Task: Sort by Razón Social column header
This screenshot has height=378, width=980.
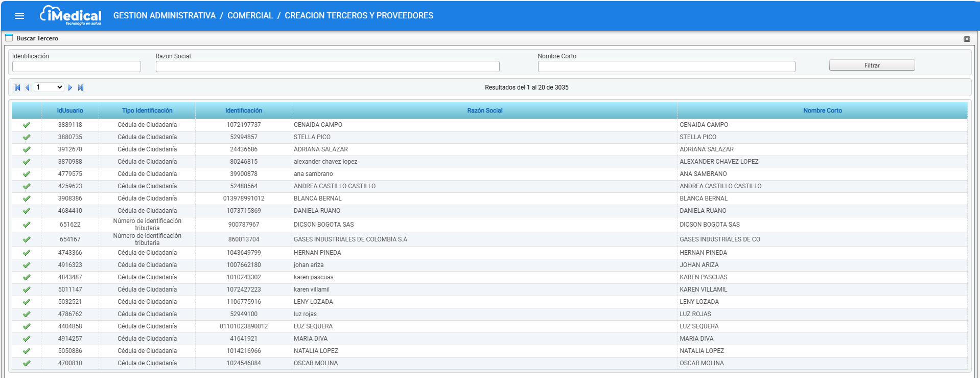Action: [x=485, y=110]
